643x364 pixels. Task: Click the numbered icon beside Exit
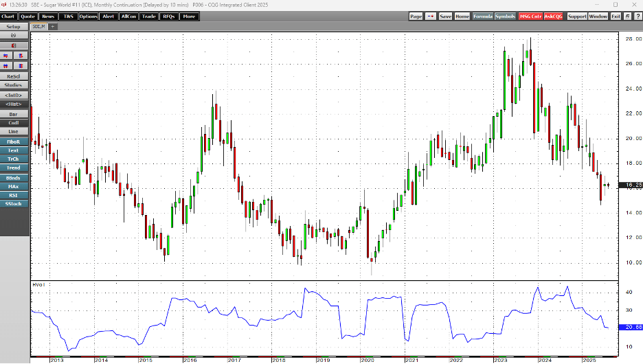coord(629,16)
